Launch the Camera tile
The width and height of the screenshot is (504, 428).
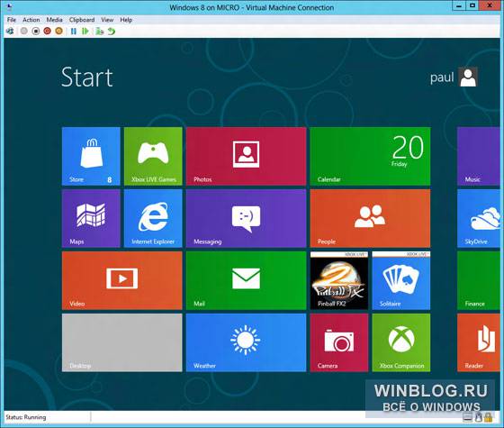pos(339,342)
